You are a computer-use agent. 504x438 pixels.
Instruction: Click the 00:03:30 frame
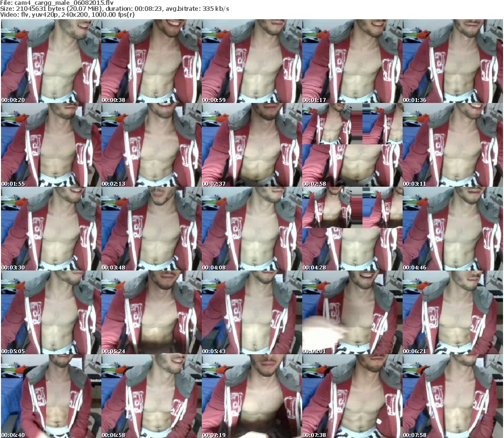click(x=51, y=229)
